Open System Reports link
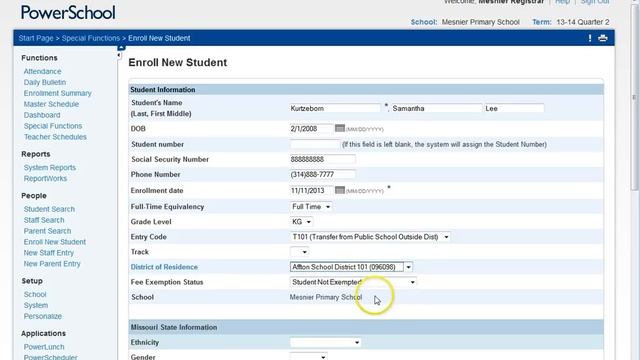 coord(50,168)
